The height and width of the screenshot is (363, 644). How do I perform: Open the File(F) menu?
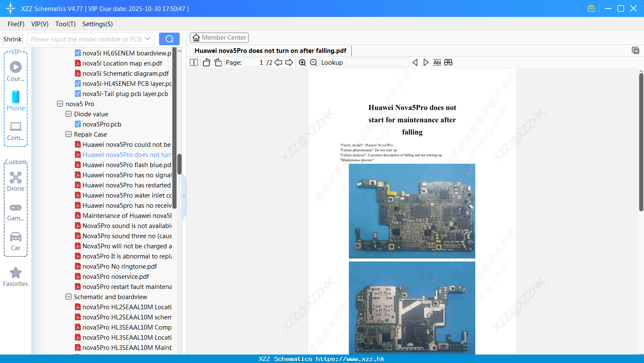click(16, 24)
